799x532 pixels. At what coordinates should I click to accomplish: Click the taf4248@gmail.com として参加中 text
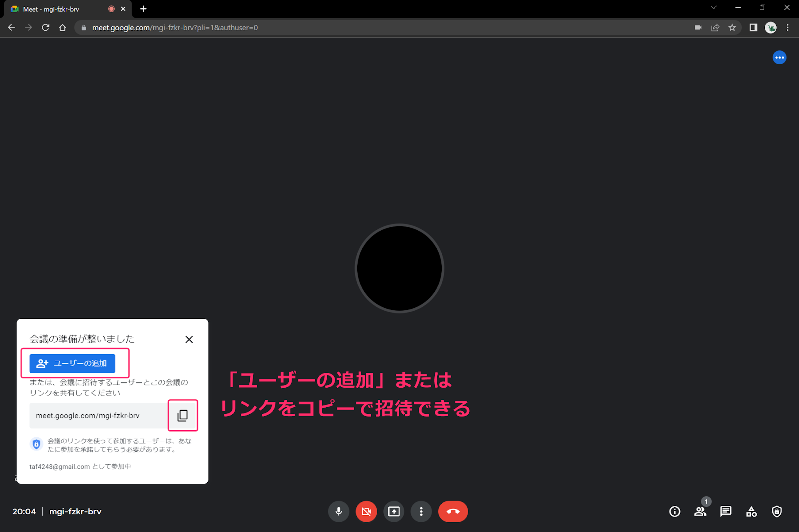click(x=80, y=466)
